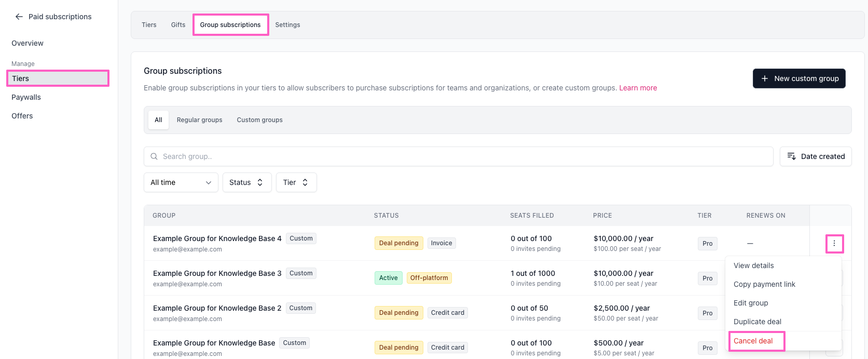
Task: Click the GROUP column header
Action: click(164, 216)
